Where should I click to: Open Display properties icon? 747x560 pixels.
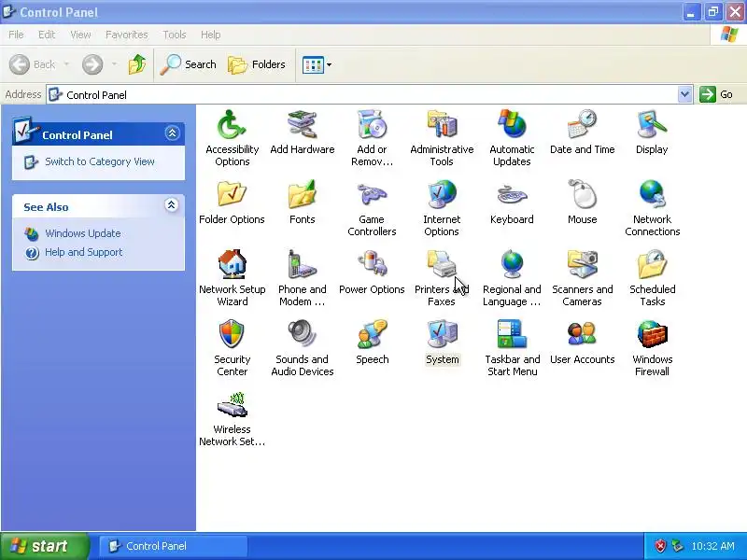tap(652, 133)
